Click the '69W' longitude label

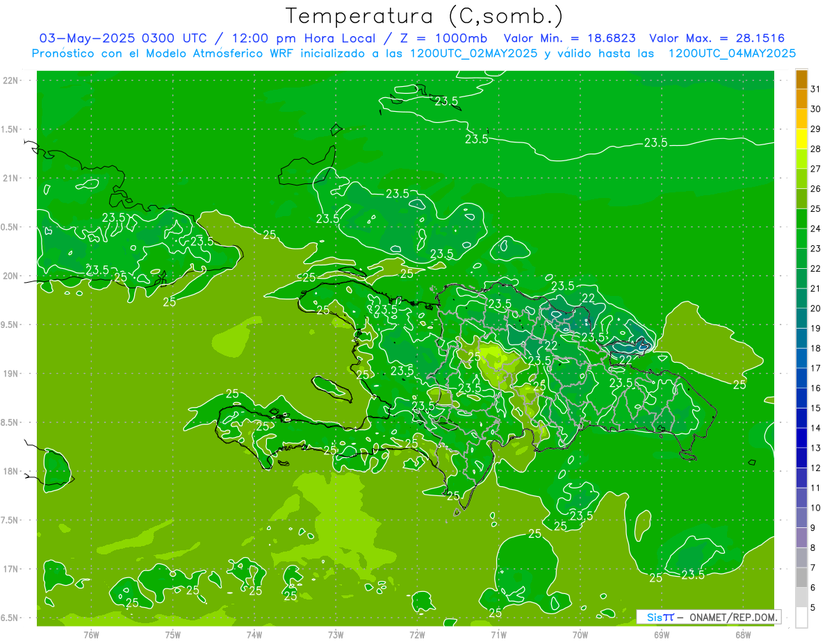(662, 635)
